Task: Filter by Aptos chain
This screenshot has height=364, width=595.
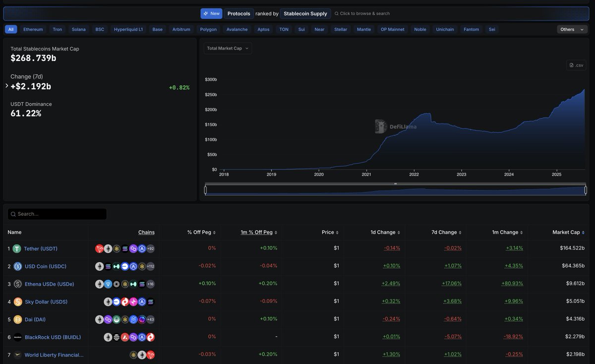Action: (263, 29)
